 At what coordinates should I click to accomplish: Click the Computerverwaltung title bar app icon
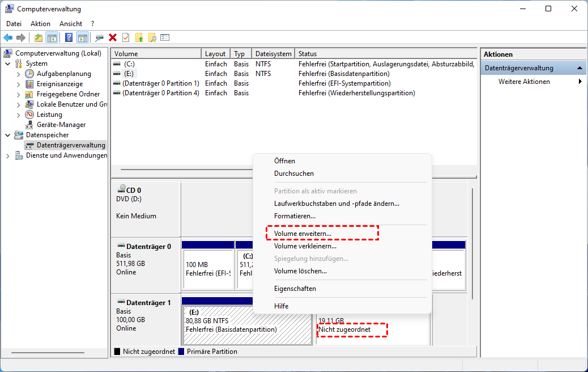tap(10, 9)
